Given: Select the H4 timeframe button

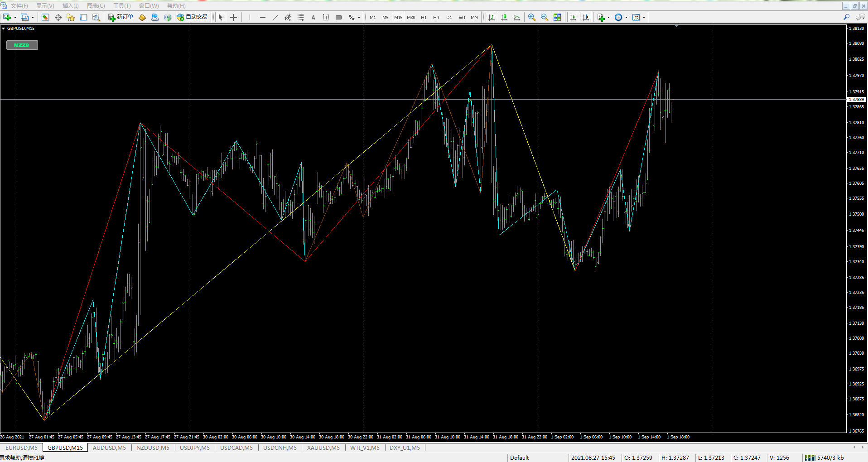Looking at the screenshot, I should pos(436,17).
